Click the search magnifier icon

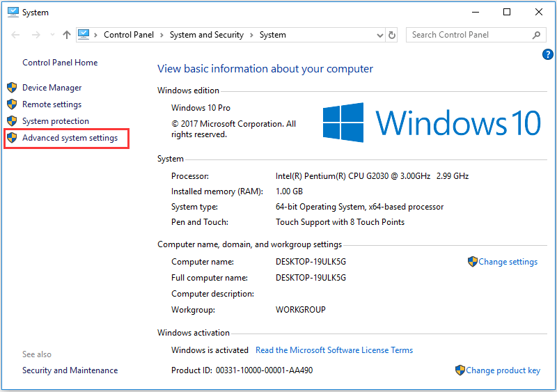[x=536, y=35]
